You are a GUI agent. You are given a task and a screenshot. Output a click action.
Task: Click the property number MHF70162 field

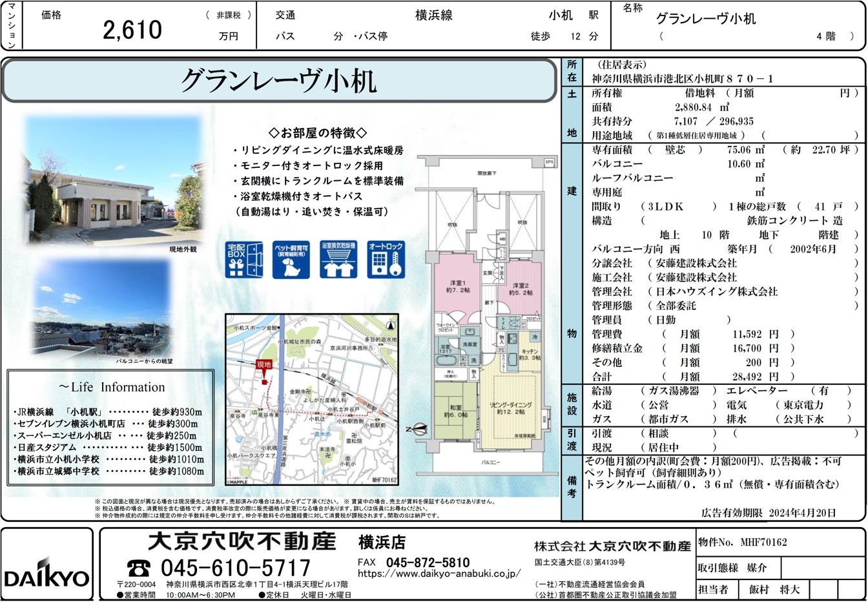click(x=763, y=543)
